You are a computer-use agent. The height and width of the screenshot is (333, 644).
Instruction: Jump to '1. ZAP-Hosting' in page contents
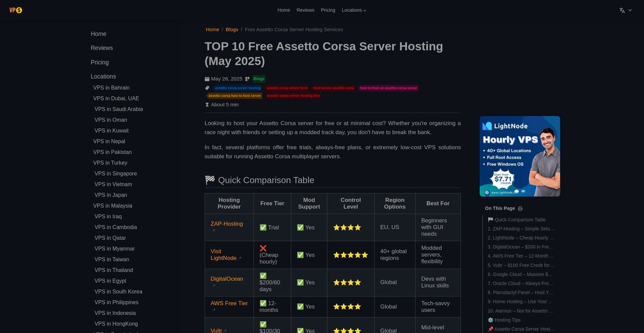(521, 229)
